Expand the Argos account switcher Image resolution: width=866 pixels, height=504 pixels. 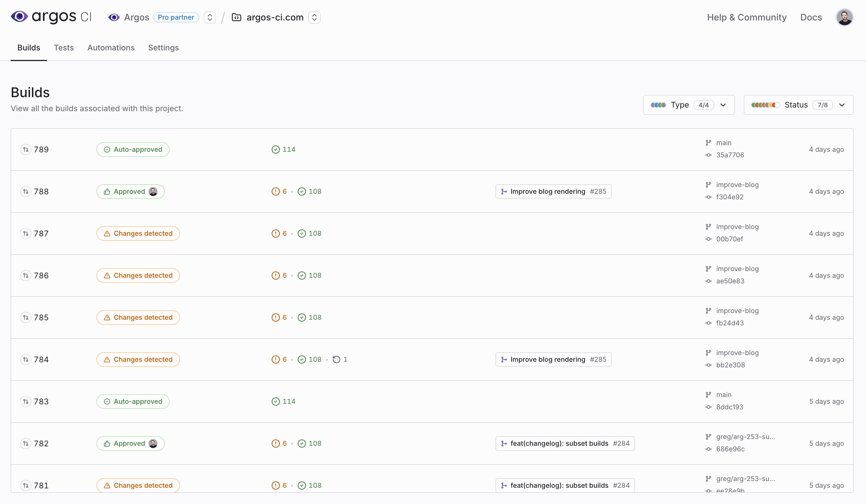pyautogui.click(x=210, y=18)
